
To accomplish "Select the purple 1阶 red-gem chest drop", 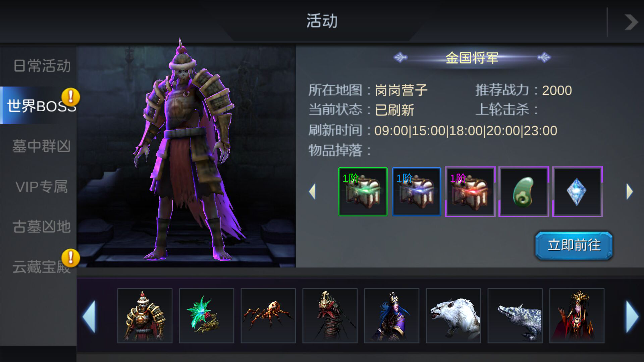I will click(470, 192).
